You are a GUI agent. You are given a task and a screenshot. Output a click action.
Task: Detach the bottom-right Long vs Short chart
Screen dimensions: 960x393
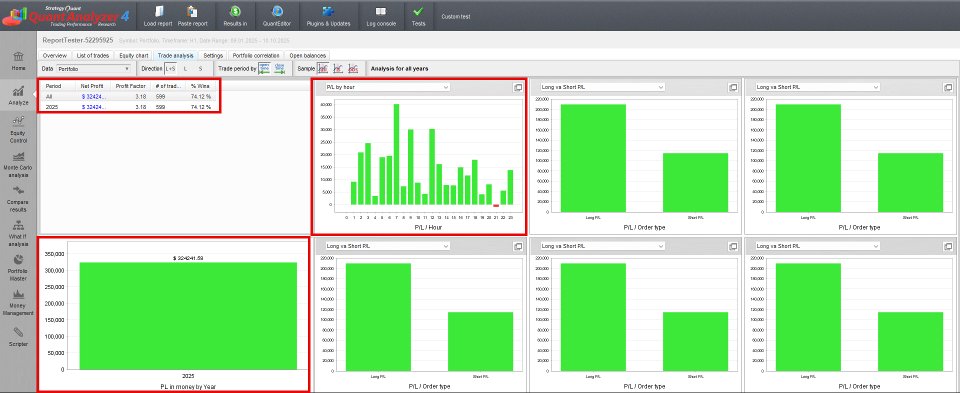coord(948,246)
